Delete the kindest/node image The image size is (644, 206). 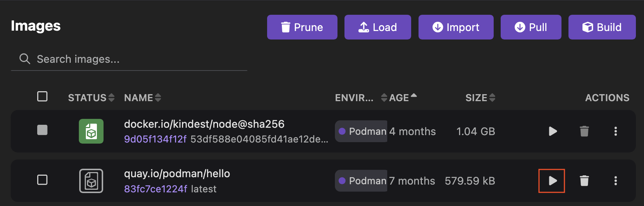(x=584, y=131)
